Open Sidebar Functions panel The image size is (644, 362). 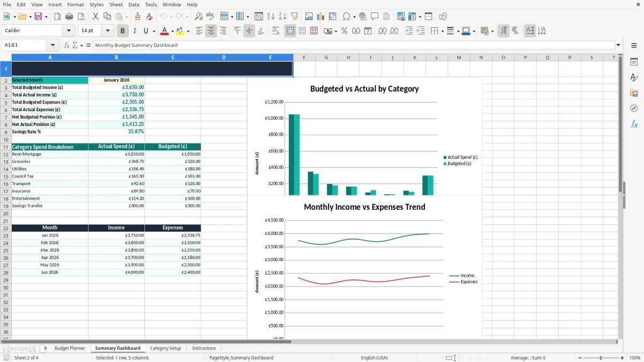click(x=634, y=124)
